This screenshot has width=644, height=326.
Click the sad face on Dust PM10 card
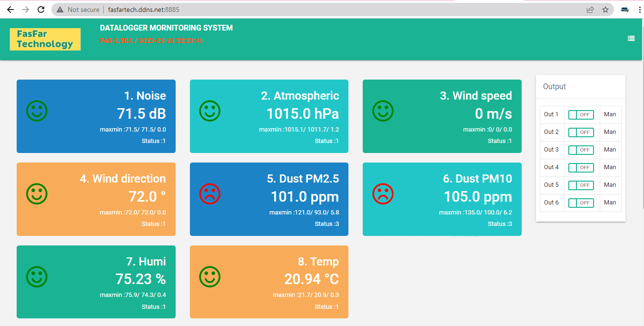pos(383,194)
